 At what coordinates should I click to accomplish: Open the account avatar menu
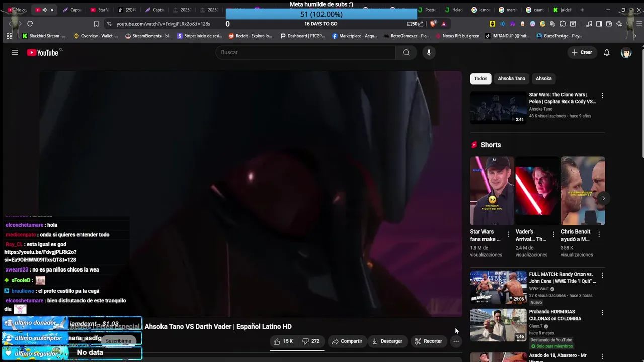pyautogui.click(x=626, y=52)
